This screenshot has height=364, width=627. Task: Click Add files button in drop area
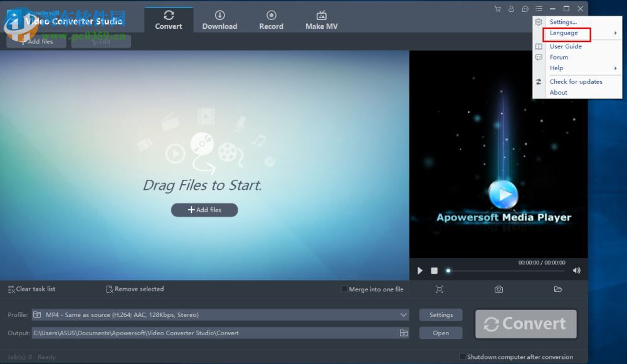click(x=204, y=210)
